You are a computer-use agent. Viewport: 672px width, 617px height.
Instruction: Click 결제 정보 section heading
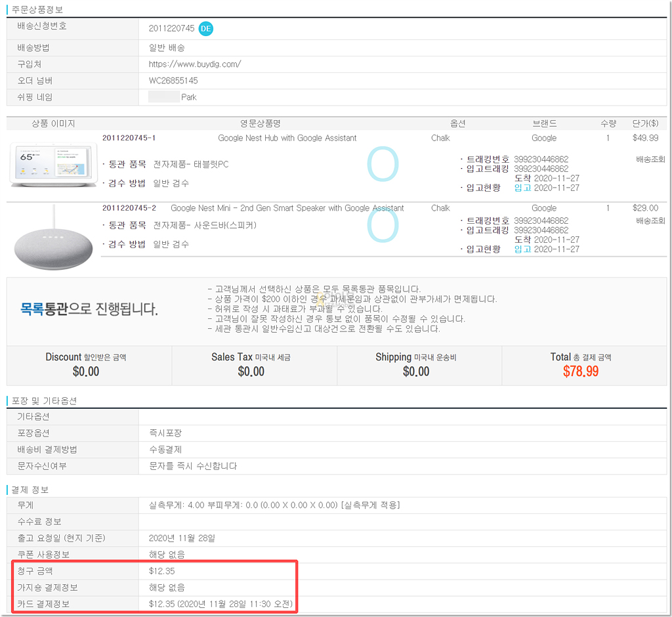(x=30, y=490)
